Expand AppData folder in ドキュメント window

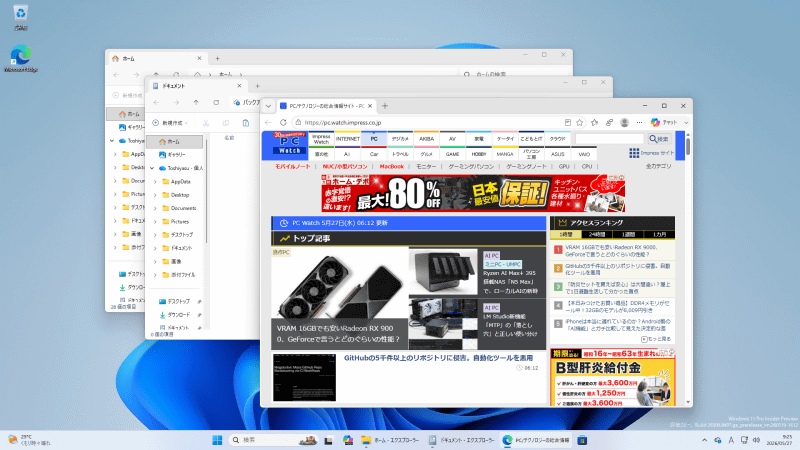pos(155,182)
